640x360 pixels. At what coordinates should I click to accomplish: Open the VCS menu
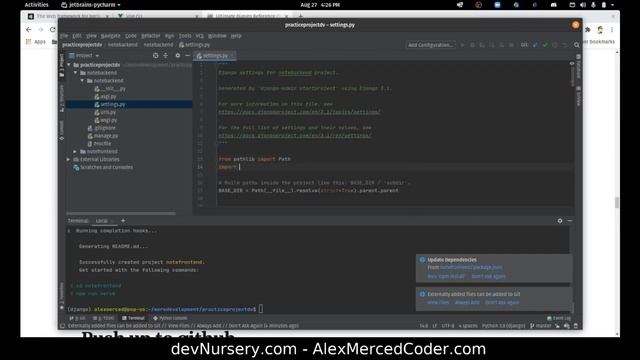click(x=200, y=36)
